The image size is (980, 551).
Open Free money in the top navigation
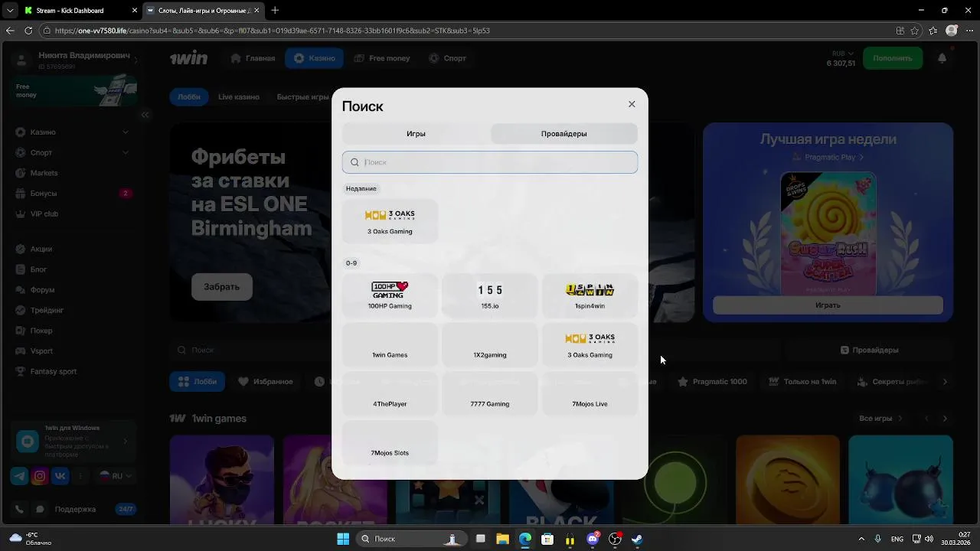click(382, 58)
